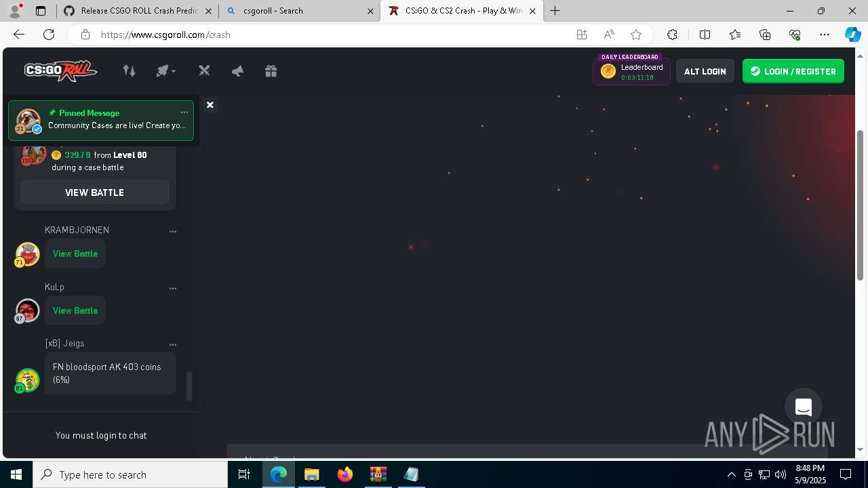Click KuLp's View Battle link

[75, 310]
